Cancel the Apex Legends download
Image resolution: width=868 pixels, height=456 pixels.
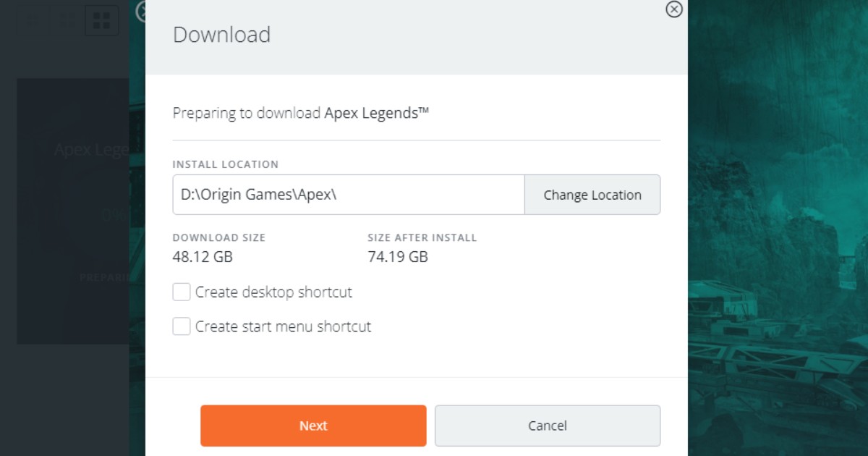pyautogui.click(x=547, y=426)
